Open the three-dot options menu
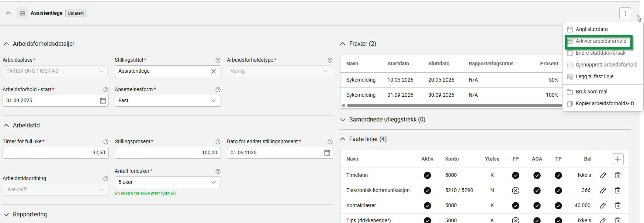The width and height of the screenshot is (644, 223). 625,13
